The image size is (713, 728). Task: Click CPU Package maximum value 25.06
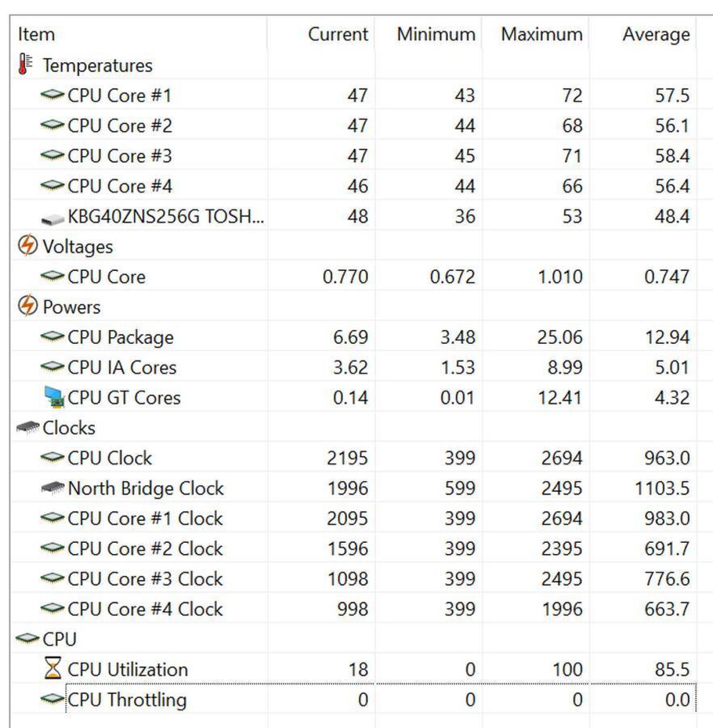560,337
